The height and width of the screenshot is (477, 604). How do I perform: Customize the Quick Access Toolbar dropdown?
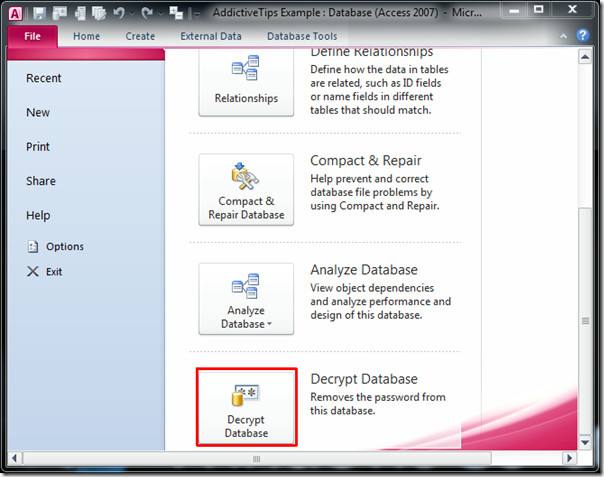click(196, 15)
